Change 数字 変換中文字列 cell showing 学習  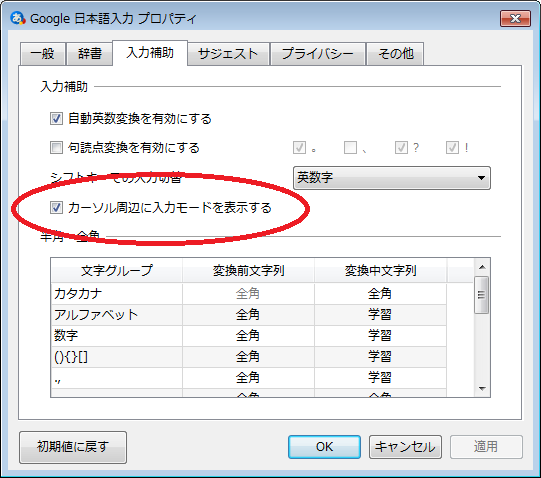point(380,336)
